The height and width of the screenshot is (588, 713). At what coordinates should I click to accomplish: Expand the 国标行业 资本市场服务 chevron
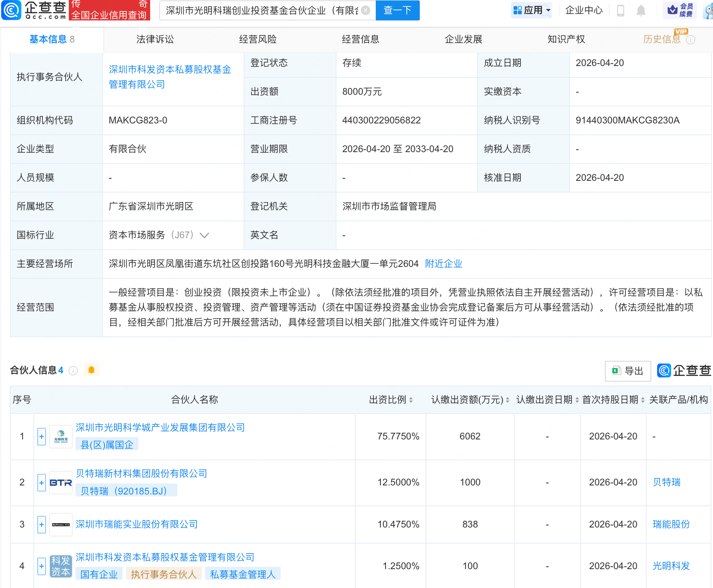pos(205,235)
